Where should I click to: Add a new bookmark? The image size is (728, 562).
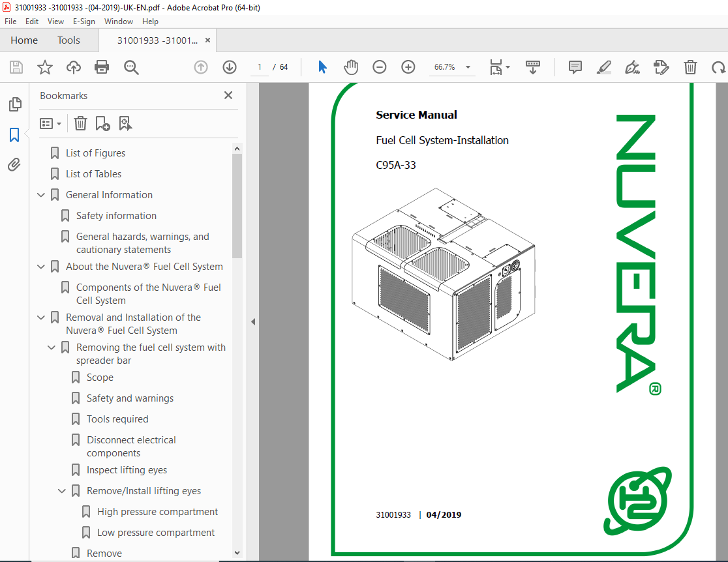(x=102, y=123)
